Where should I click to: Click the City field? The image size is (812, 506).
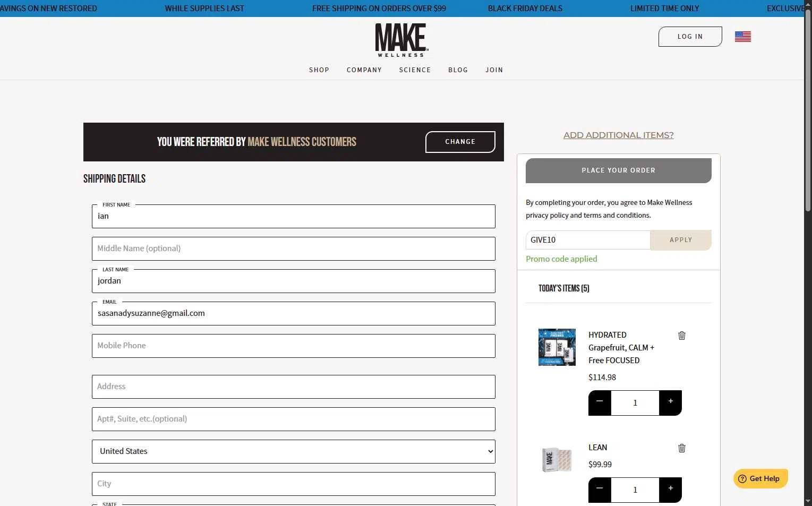point(294,484)
